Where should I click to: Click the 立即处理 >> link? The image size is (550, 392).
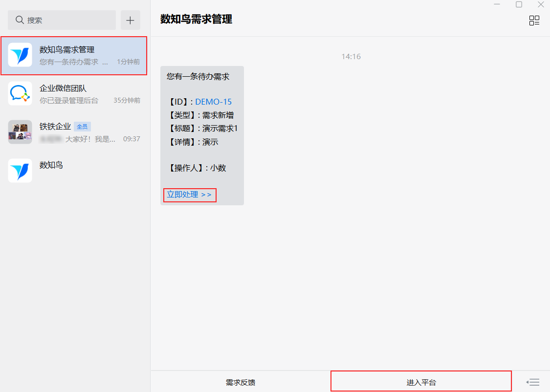pyautogui.click(x=189, y=195)
